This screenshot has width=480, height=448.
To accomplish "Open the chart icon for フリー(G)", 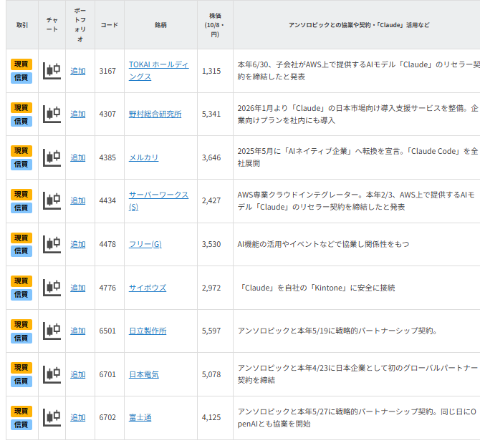I will [52, 244].
